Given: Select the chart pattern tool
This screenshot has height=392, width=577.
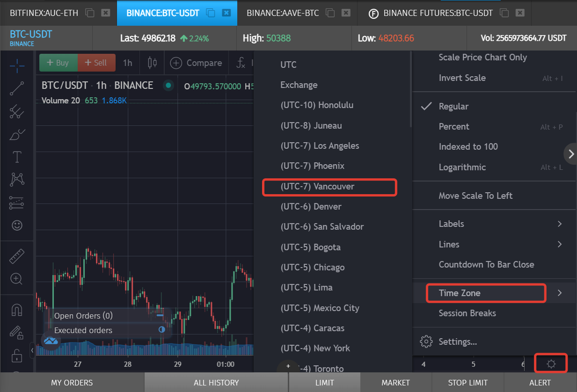Looking at the screenshot, I should (x=17, y=179).
